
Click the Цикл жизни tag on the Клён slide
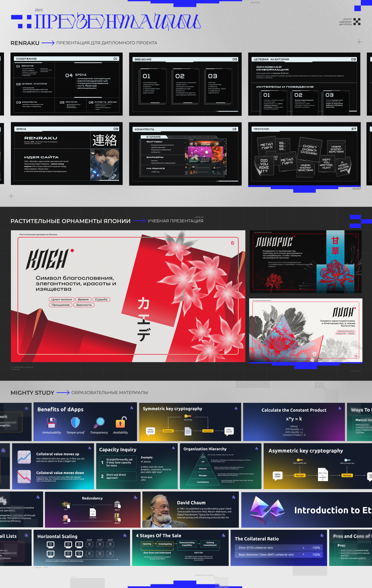[x=62, y=299]
